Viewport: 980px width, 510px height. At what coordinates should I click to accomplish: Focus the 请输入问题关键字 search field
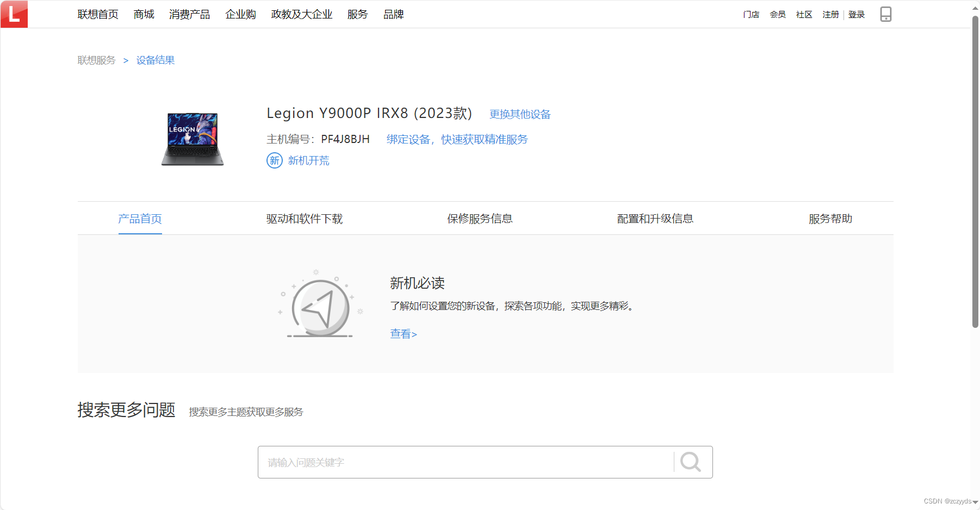[x=466, y=462]
